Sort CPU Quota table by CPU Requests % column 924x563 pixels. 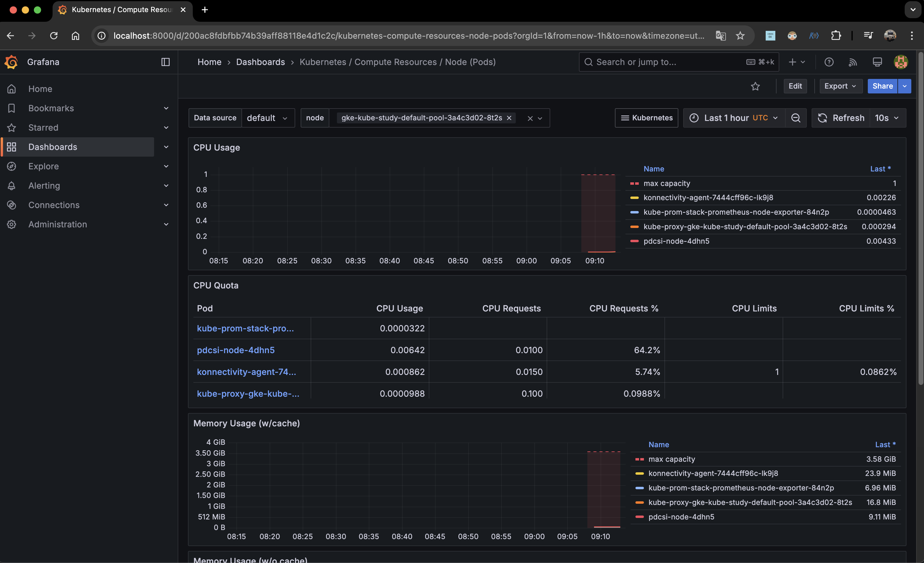[624, 308]
